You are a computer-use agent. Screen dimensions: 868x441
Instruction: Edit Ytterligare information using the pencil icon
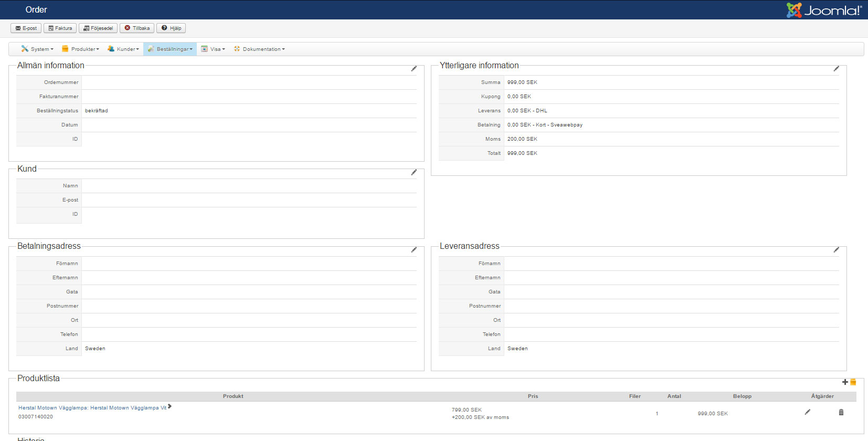(837, 68)
